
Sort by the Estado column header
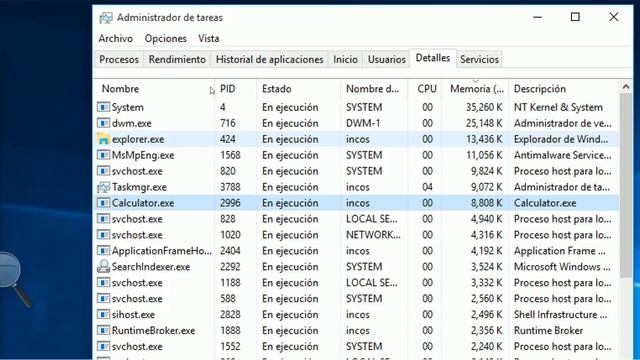click(298, 89)
